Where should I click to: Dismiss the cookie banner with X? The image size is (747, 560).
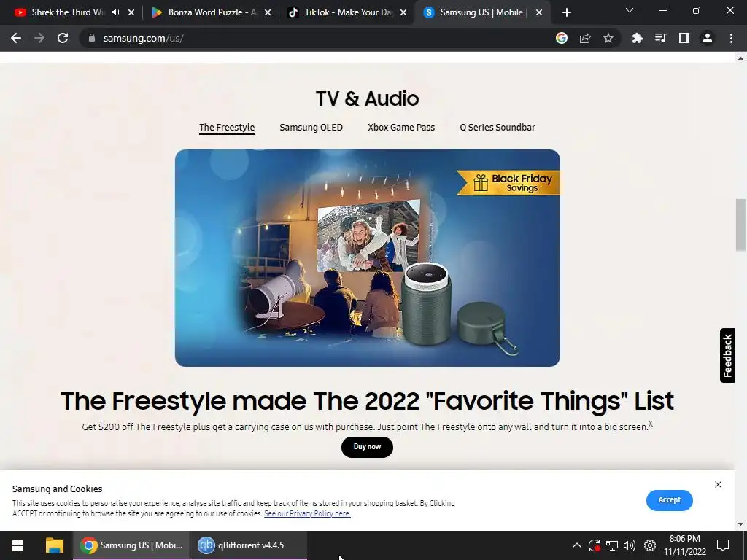point(718,484)
